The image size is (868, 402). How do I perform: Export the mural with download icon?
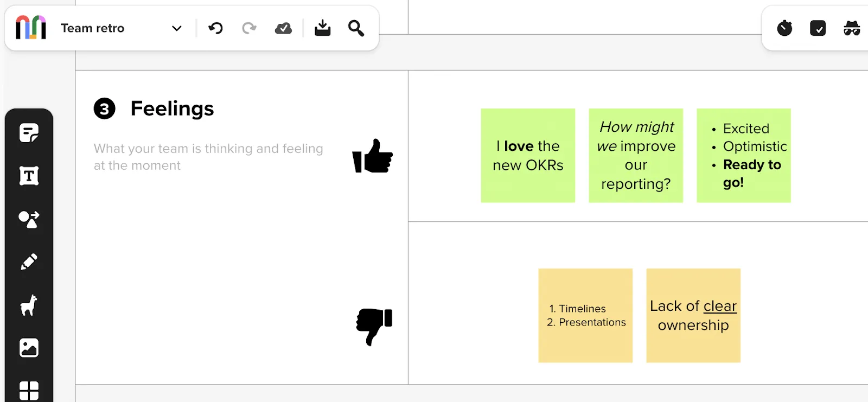point(322,28)
